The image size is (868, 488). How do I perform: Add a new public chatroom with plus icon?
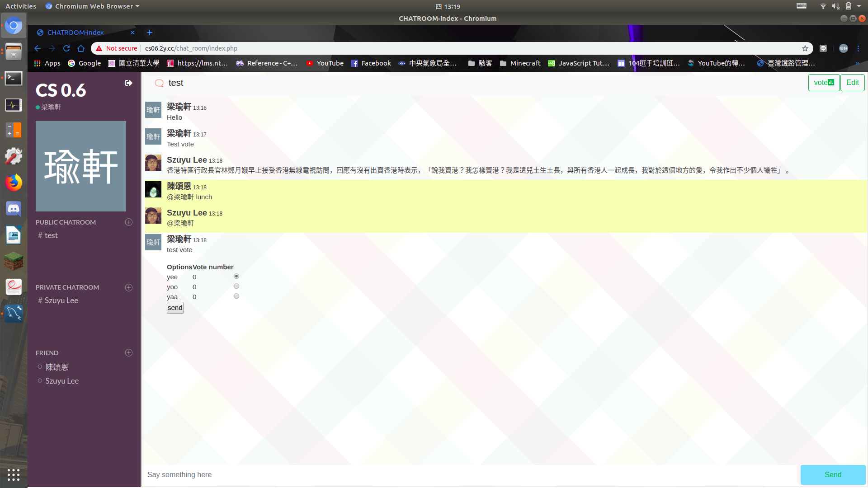click(x=129, y=222)
